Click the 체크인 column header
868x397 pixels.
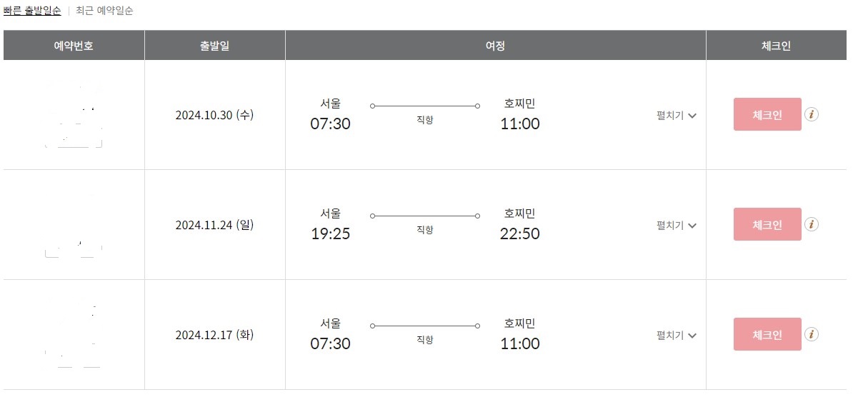click(x=776, y=46)
